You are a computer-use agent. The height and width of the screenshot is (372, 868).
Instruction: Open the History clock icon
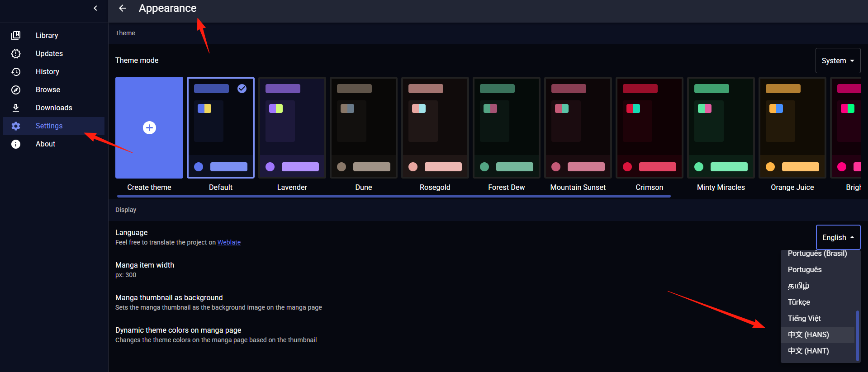[x=16, y=71]
